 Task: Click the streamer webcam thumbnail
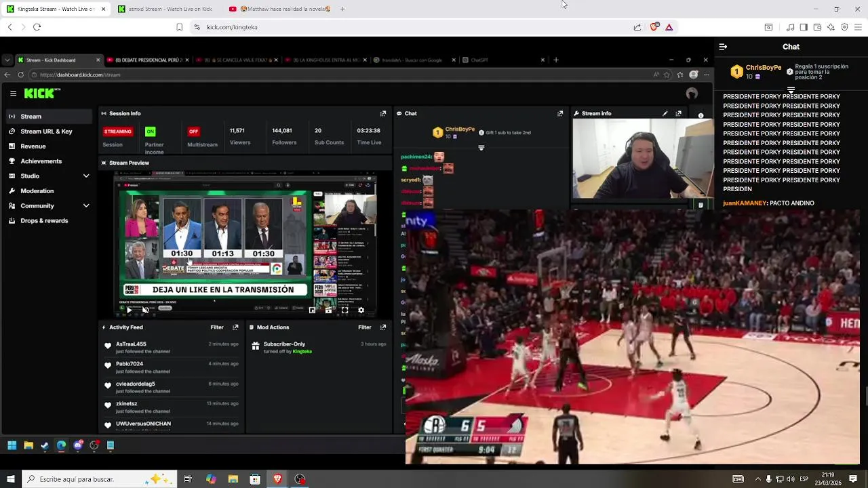coord(642,159)
